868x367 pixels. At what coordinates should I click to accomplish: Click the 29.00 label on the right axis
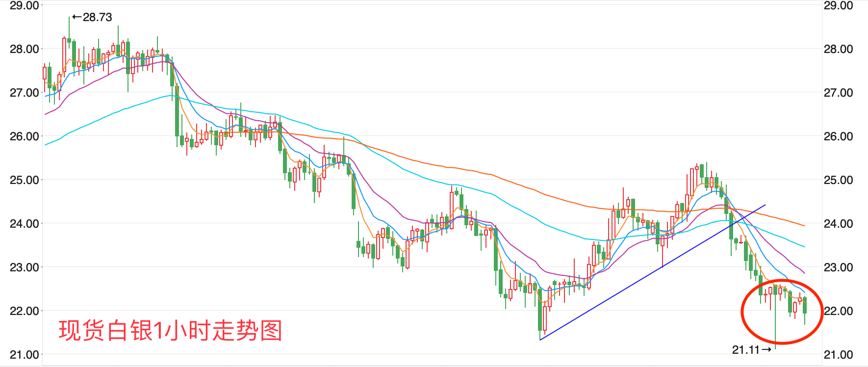point(838,6)
